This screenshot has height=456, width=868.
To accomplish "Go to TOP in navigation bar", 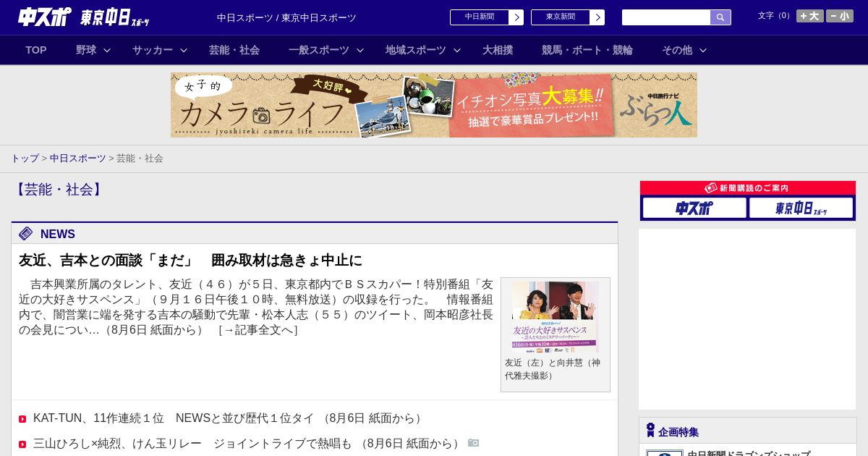I will coord(36,50).
